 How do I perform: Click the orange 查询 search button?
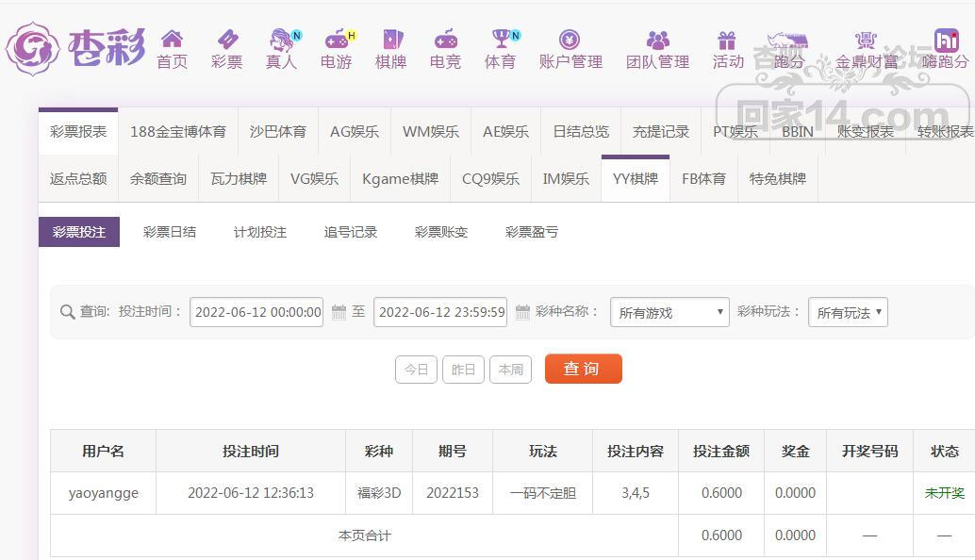coord(583,369)
